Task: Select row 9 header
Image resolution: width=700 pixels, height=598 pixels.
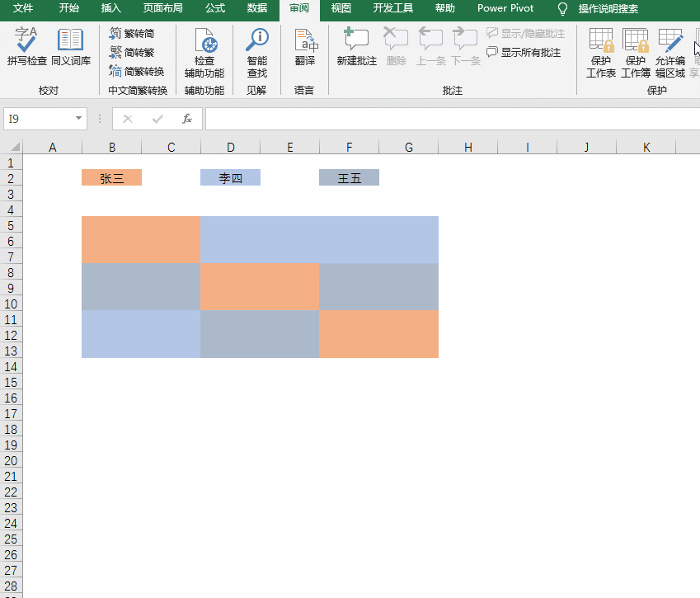Action: [12, 288]
